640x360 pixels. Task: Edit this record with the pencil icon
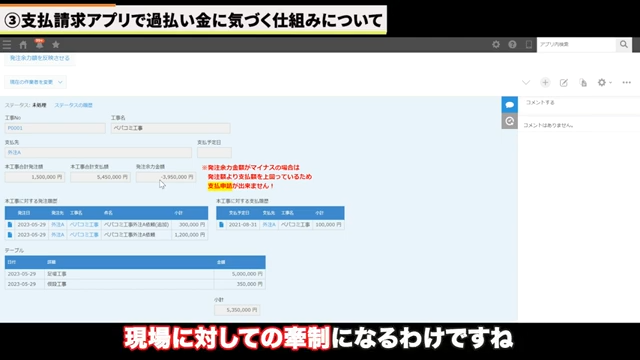point(564,82)
